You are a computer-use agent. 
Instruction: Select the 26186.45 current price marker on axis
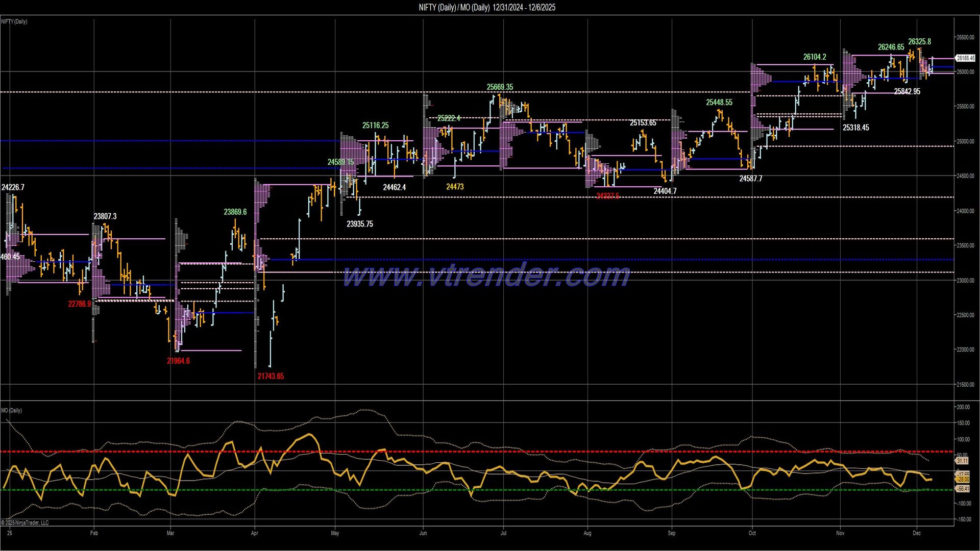pos(965,58)
